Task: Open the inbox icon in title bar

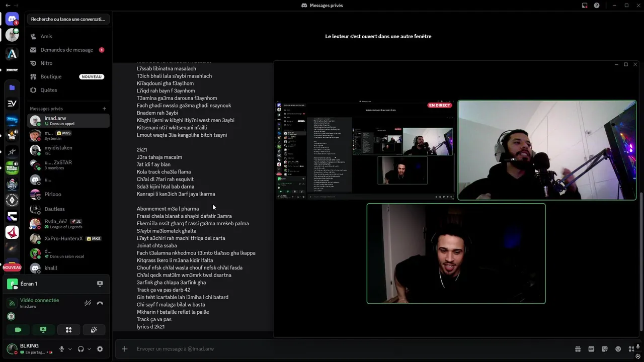Action: coord(585,6)
